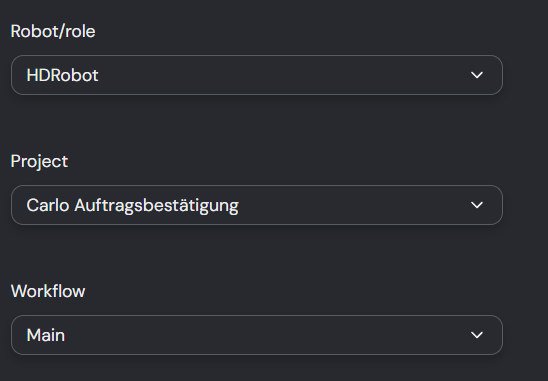Click the chevron beside Carlo Auftragsbestätigung
This screenshot has height=381, width=548.
click(477, 205)
